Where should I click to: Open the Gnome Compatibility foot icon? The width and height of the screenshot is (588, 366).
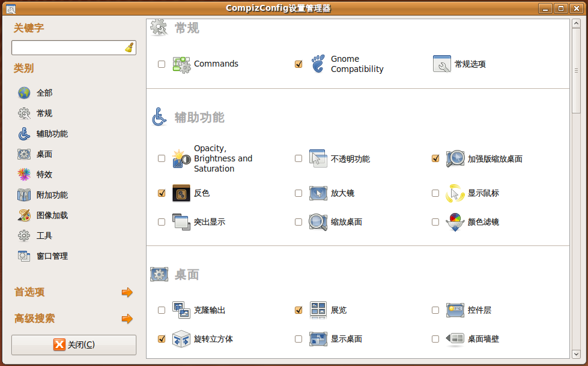(318, 64)
